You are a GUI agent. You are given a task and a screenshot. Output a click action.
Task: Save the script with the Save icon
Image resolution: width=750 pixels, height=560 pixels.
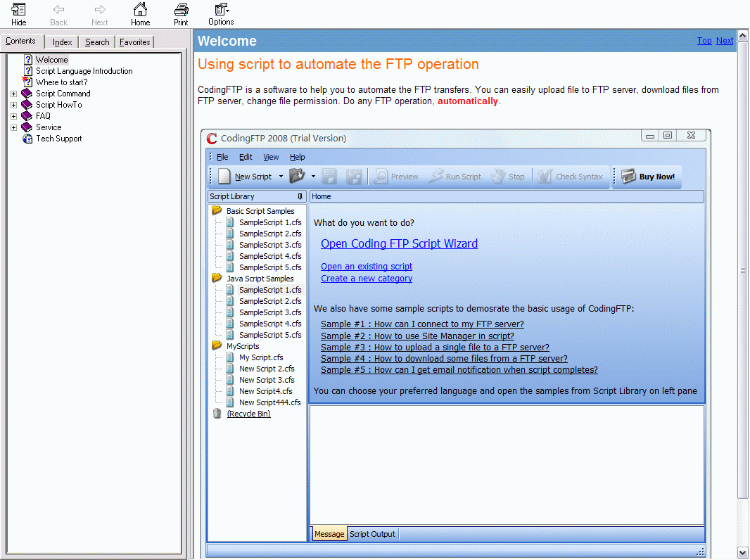click(x=329, y=177)
